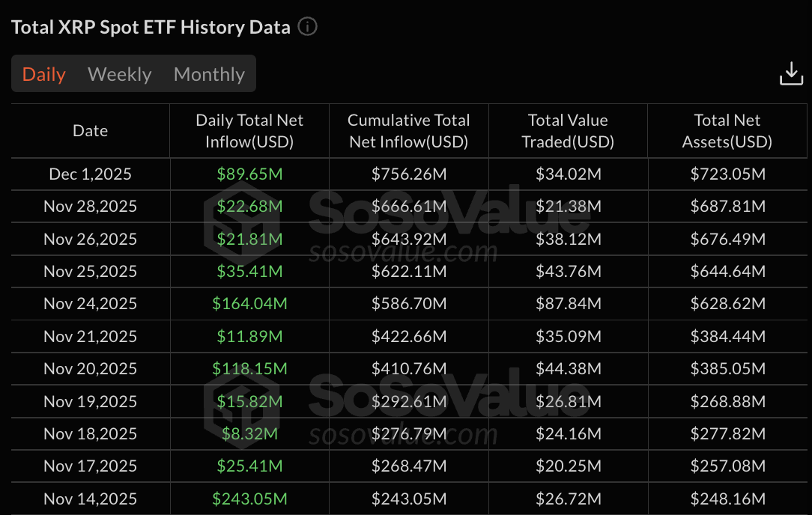Screen dimensions: 812x515
Task: Click the $21.38M value traded cell
Action: (x=568, y=206)
